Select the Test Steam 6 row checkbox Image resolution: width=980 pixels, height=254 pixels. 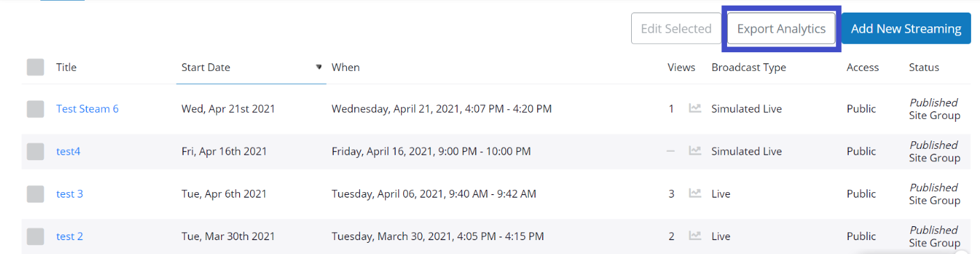pos(35,109)
